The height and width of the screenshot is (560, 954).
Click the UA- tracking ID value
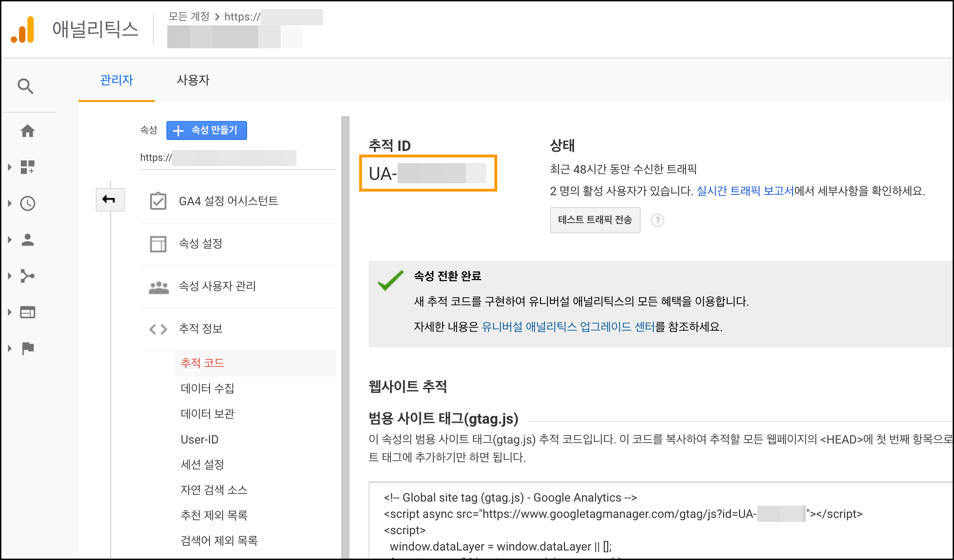tap(428, 174)
